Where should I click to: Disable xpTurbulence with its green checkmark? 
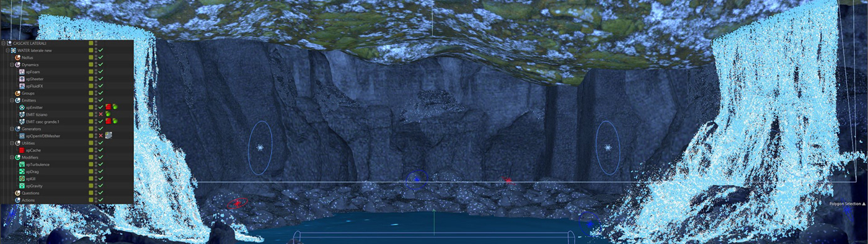[100, 165]
